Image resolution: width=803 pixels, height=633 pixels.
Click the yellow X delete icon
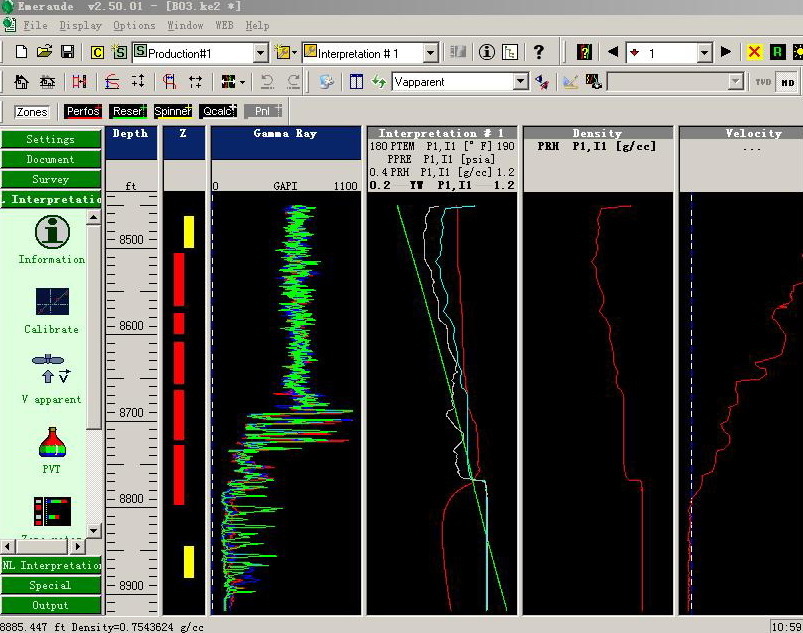pos(754,52)
